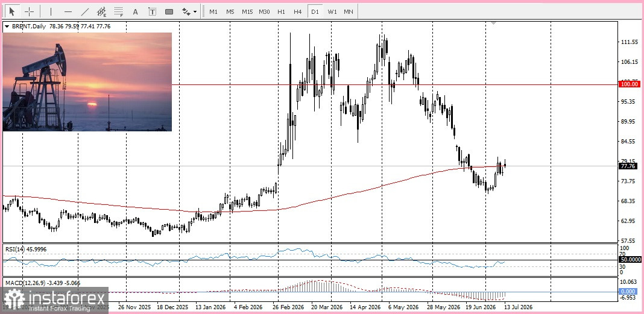
Task: Toggle the M1 timeframe
Action: click(213, 11)
